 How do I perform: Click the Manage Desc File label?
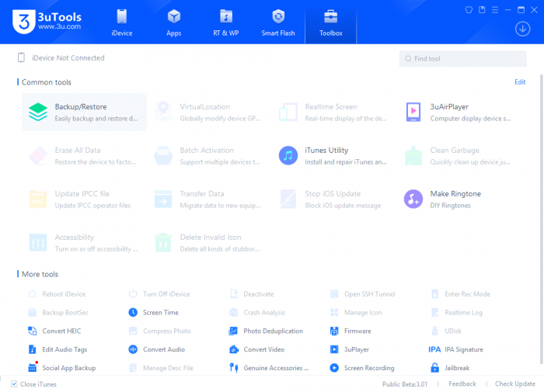tap(168, 368)
